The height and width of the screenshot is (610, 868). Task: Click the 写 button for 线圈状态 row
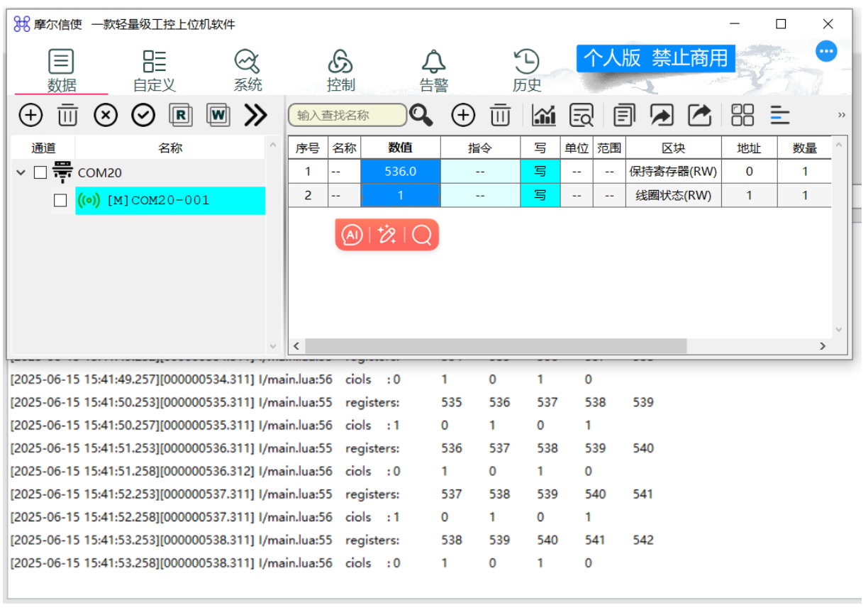540,195
